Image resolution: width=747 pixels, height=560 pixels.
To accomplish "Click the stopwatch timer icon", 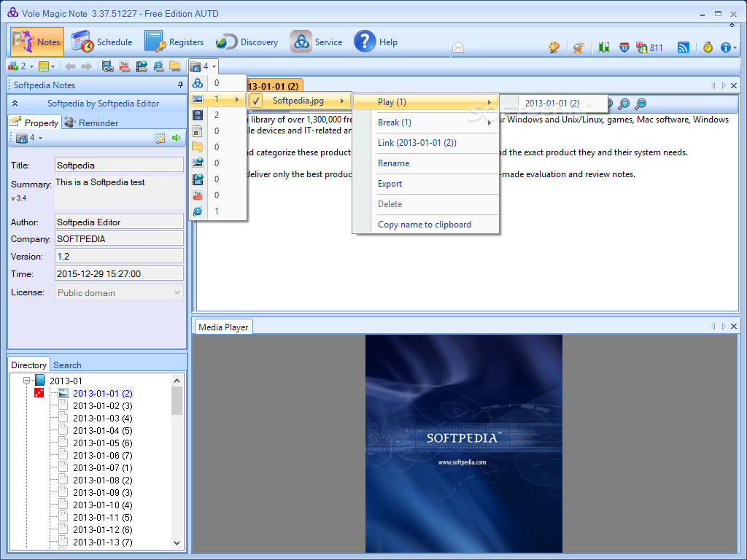I will 708,47.
